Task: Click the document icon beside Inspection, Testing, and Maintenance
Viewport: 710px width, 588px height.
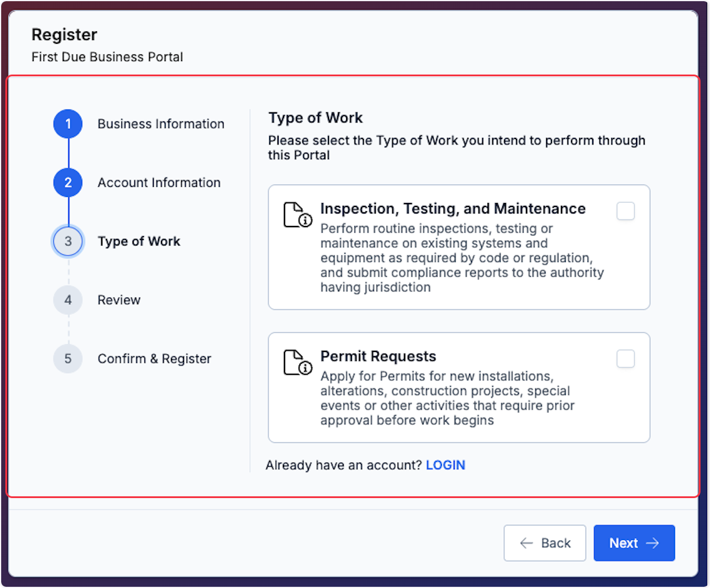Action: [x=297, y=215]
